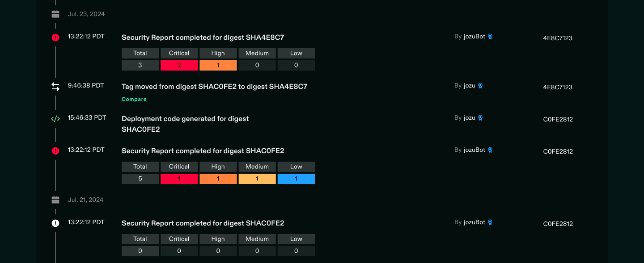
Task: Click the Total value 5 in SHAC0FE2 report
Action: pyautogui.click(x=140, y=179)
